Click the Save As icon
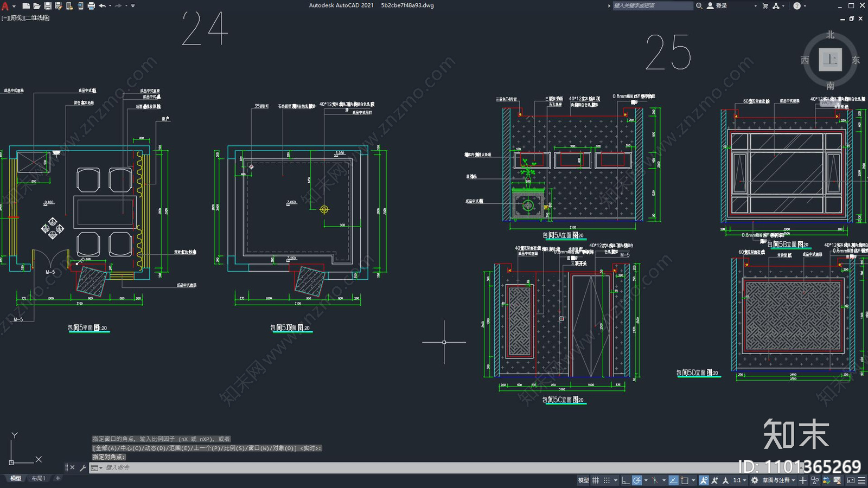Viewport: 868px width, 488px height. [x=59, y=6]
